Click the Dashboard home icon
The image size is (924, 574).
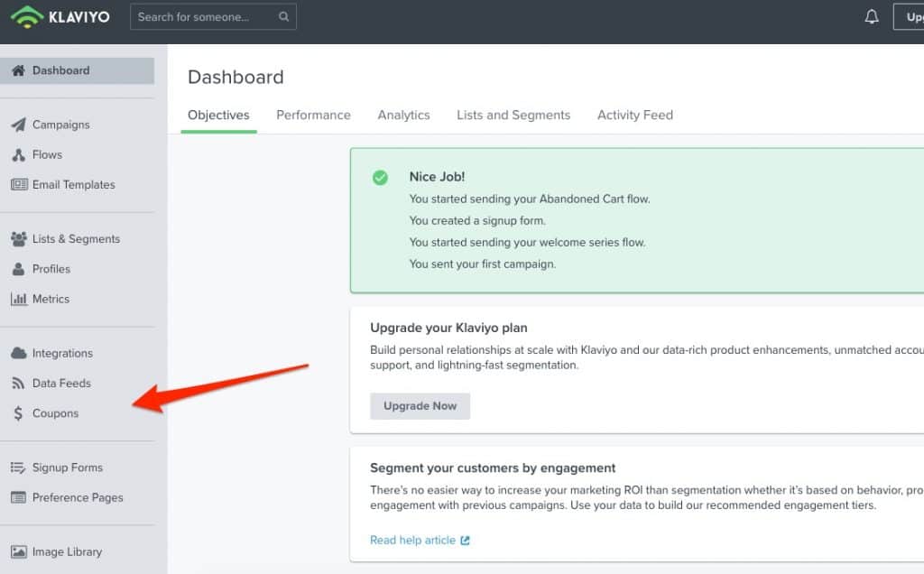click(19, 70)
